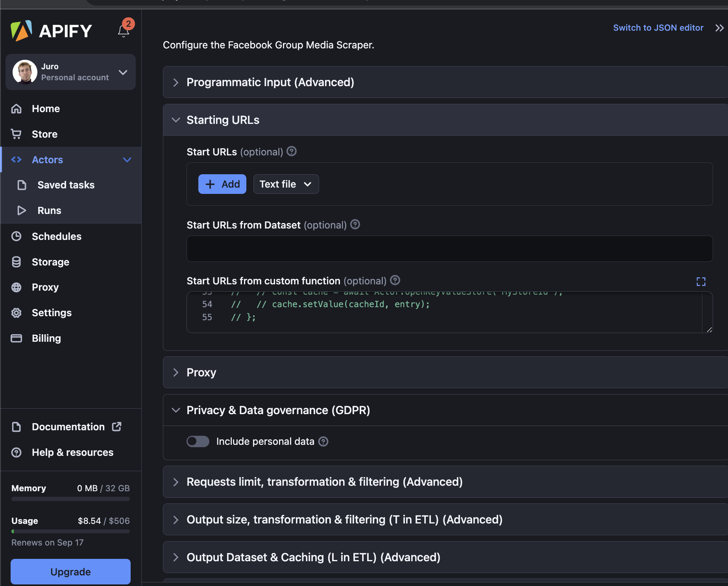Click Switch to JSON editor link

(658, 28)
